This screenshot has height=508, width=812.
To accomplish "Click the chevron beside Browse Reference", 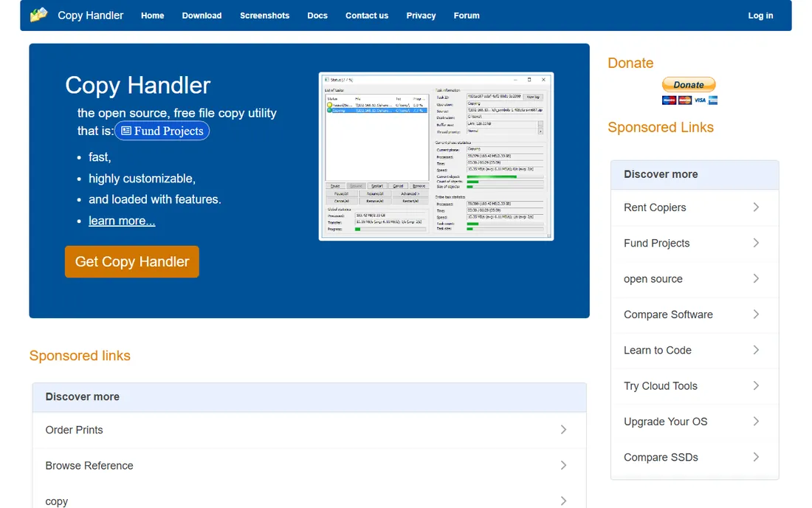I will coord(563,465).
